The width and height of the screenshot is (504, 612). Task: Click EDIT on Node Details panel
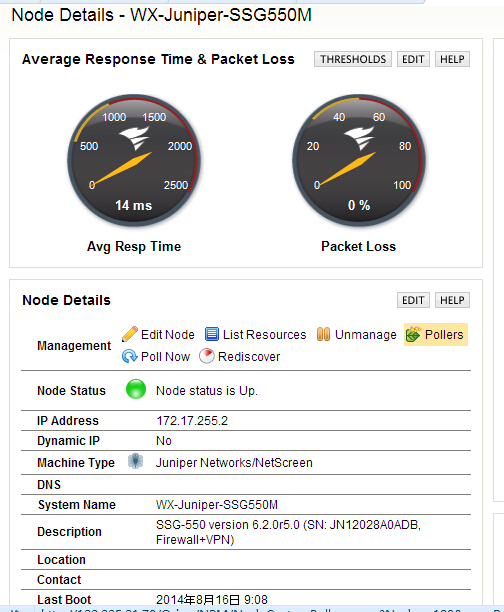[x=413, y=300]
